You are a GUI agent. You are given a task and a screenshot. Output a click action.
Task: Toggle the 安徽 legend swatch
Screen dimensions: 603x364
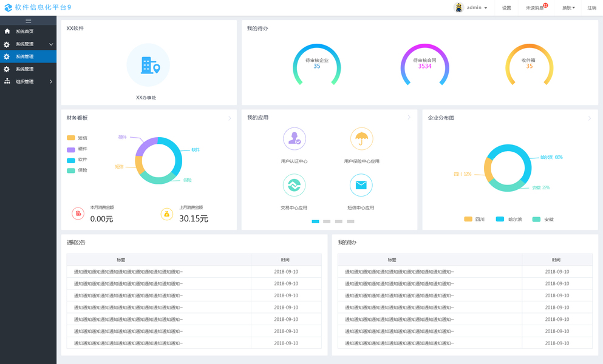coord(536,220)
